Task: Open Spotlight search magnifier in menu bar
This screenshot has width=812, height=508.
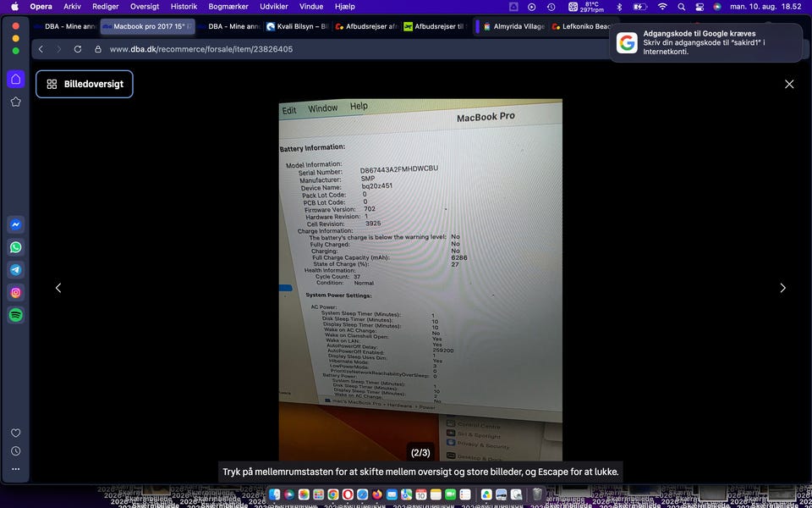Action: [x=682, y=7]
